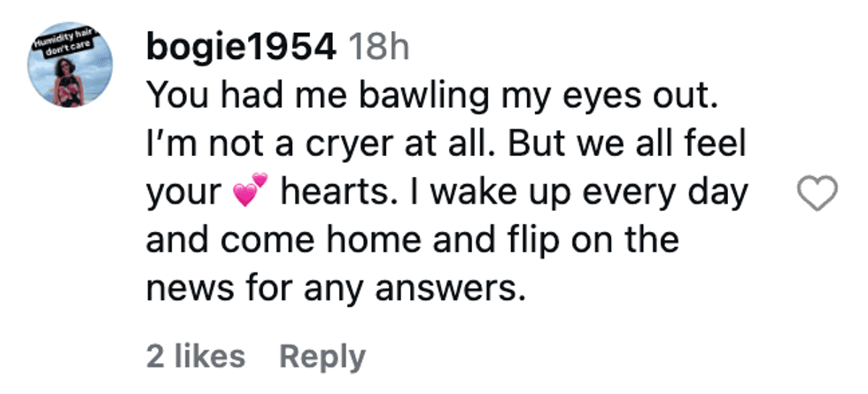The height and width of the screenshot is (394, 868).
Task: Click the word "hearts" in the comment
Action: pyautogui.click(x=326, y=193)
